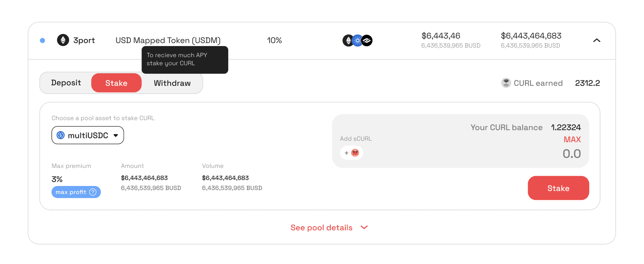Image resolution: width=644 pixels, height=264 pixels.
Task: Add sCURL with the plus token button
Action: (352, 153)
